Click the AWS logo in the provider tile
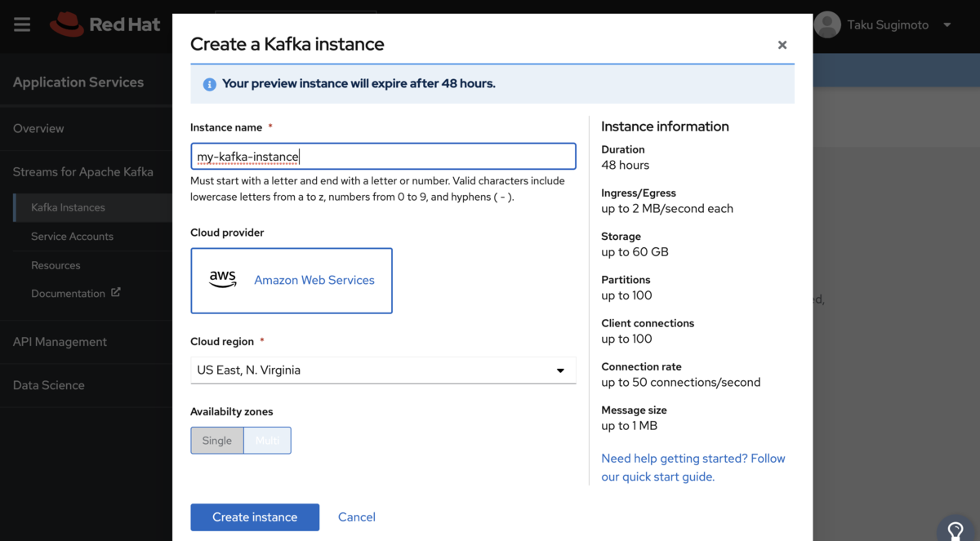Viewport: 980px width, 541px height. [223, 280]
